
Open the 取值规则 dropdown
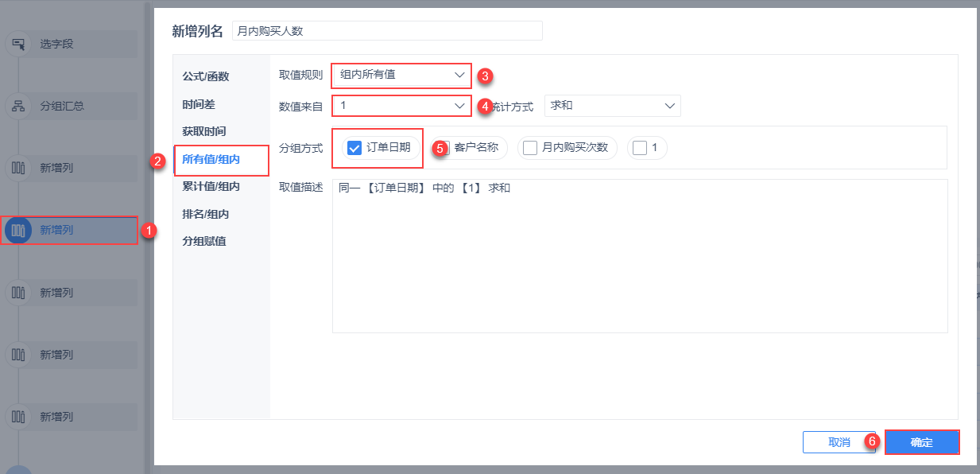(401, 75)
